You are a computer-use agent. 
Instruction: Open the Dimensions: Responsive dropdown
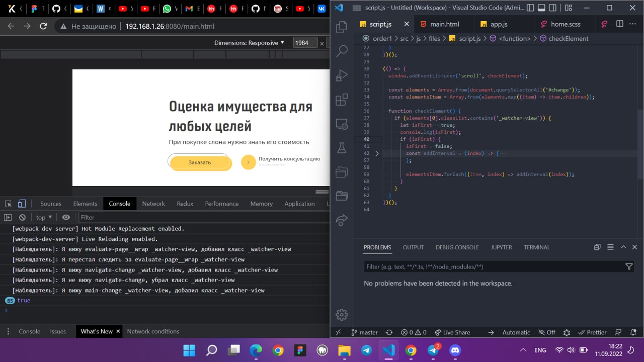tap(249, 43)
